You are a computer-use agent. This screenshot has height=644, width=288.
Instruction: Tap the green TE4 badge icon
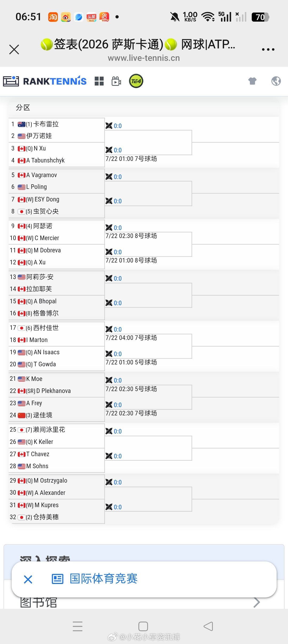(136, 81)
